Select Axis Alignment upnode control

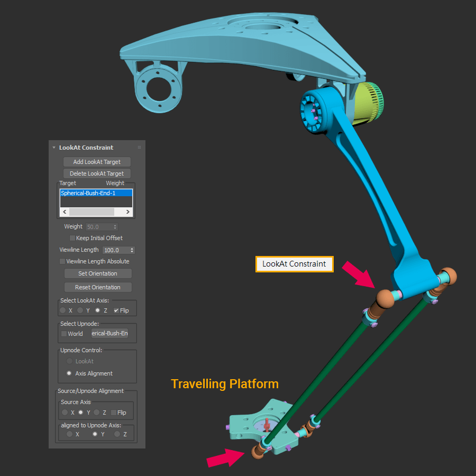point(69,373)
